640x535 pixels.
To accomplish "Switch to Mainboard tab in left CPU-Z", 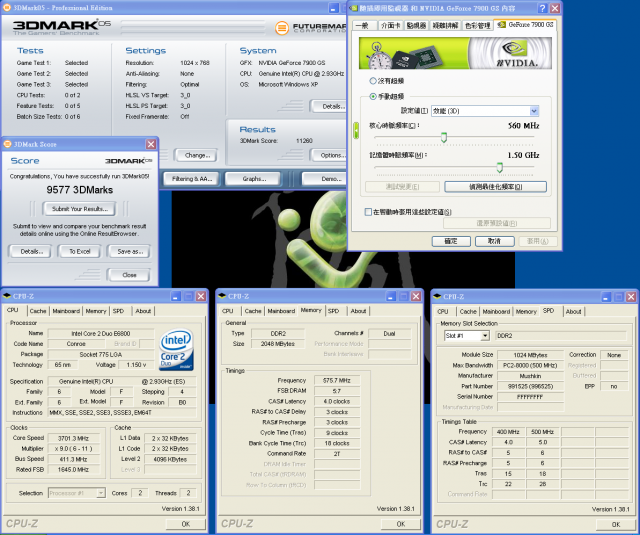I will coord(66,311).
